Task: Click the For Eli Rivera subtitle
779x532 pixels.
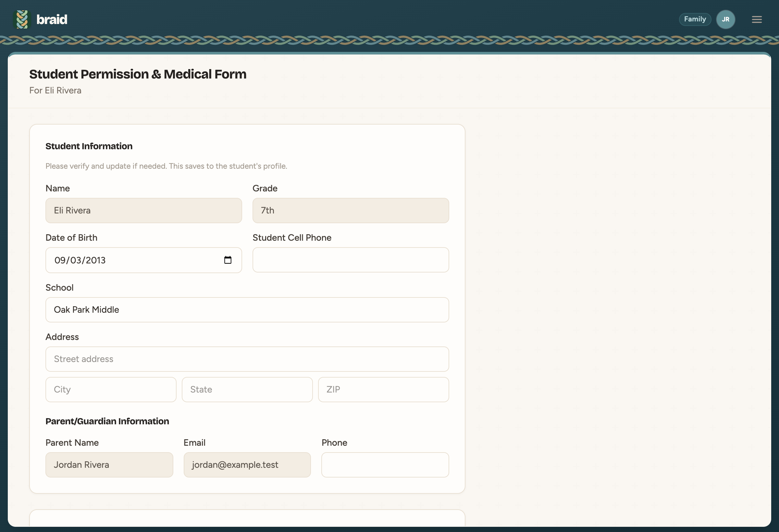Action: coord(55,91)
